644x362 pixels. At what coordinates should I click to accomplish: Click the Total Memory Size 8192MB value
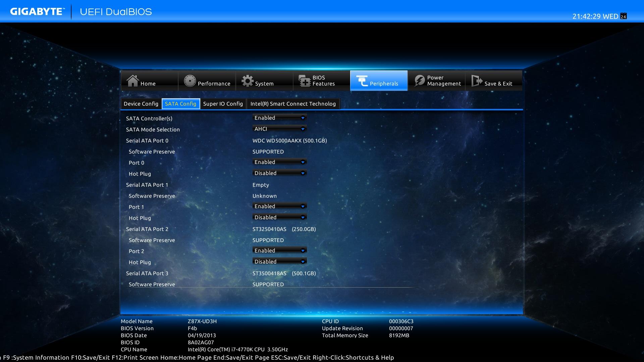[x=399, y=336]
